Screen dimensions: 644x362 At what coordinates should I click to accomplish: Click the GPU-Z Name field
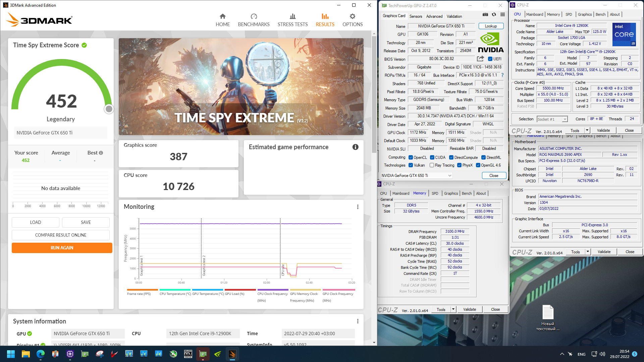[441, 26]
